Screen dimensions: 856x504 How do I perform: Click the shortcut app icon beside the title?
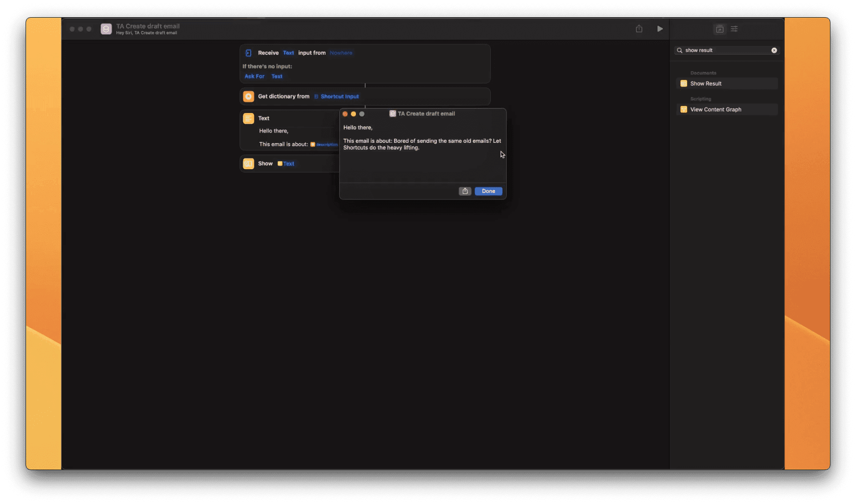click(106, 29)
